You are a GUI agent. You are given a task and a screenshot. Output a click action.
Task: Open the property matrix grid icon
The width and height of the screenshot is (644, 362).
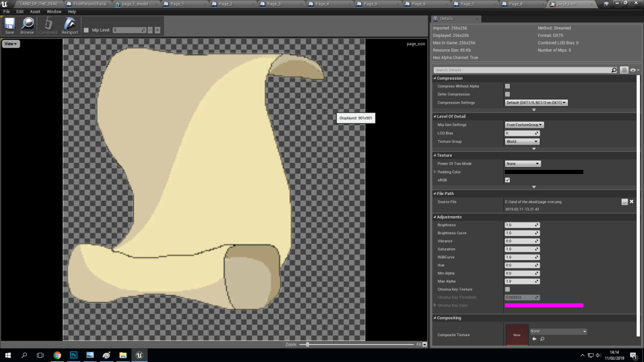623,70
